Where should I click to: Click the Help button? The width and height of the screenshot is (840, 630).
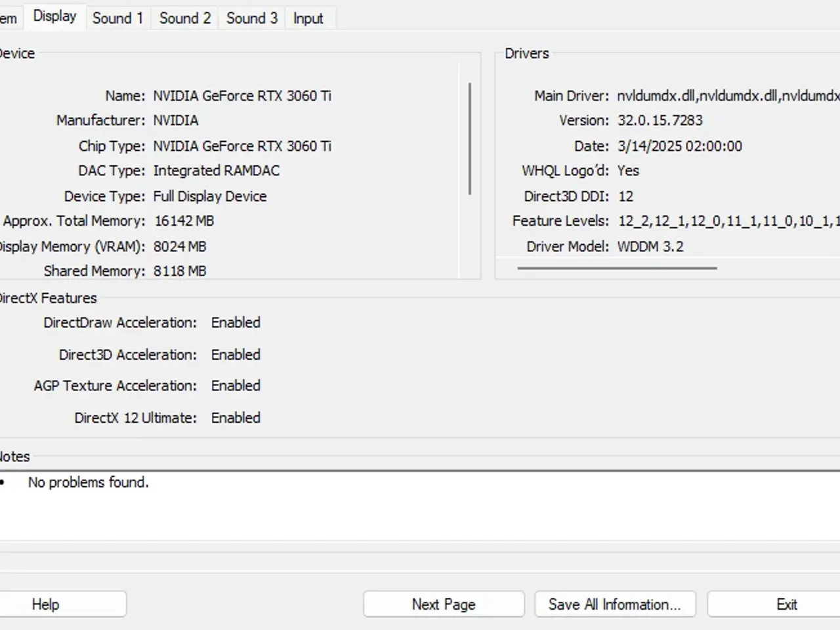tap(45, 604)
